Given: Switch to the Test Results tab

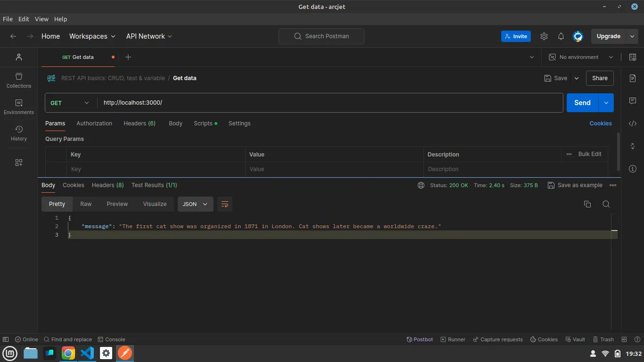Looking at the screenshot, I should (154, 185).
